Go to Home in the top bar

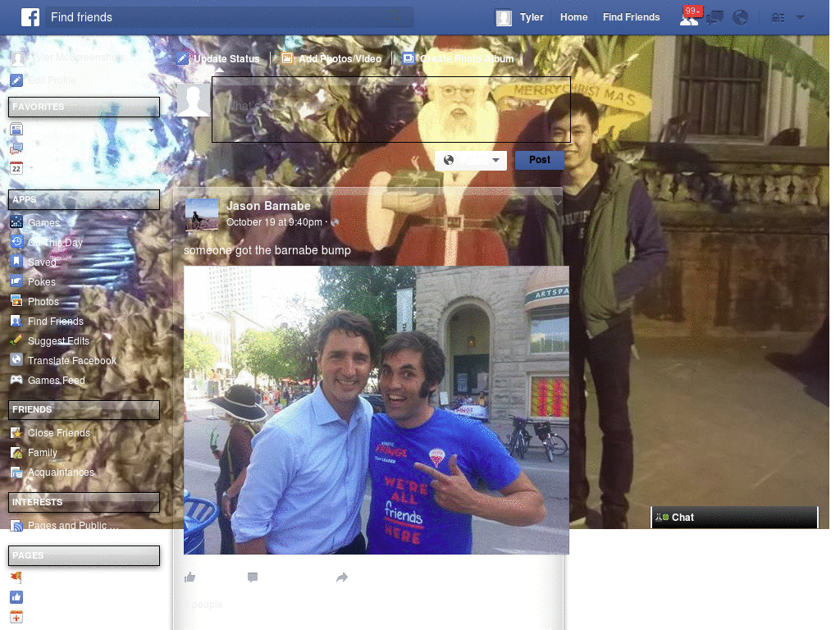(573, 17)
